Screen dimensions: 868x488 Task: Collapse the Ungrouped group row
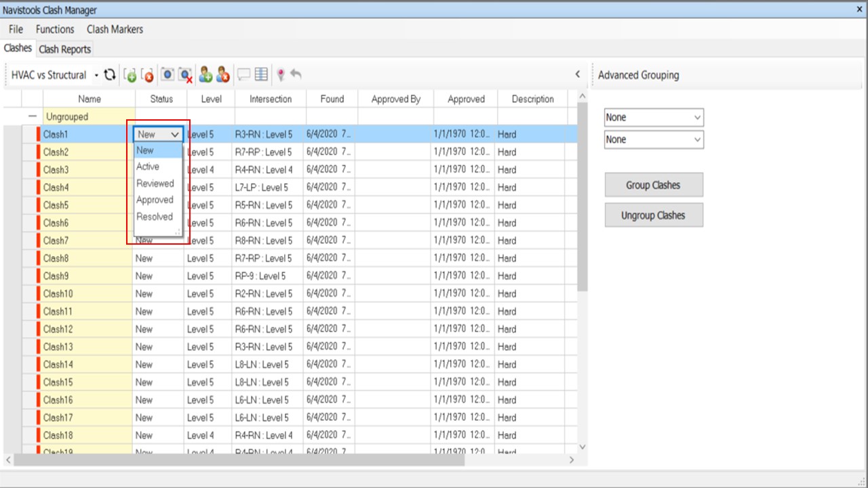click(x=32, y=117)
